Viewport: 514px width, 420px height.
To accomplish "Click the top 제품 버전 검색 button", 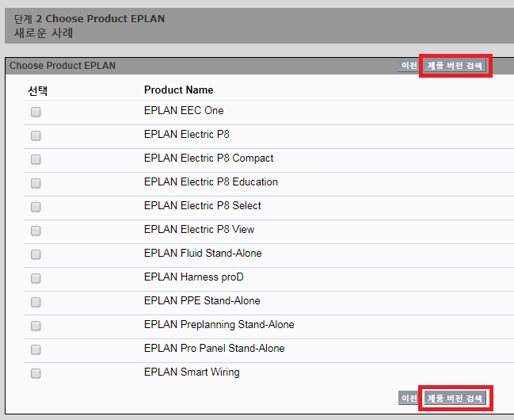I will pyautogui.click(x=455, y=66).
